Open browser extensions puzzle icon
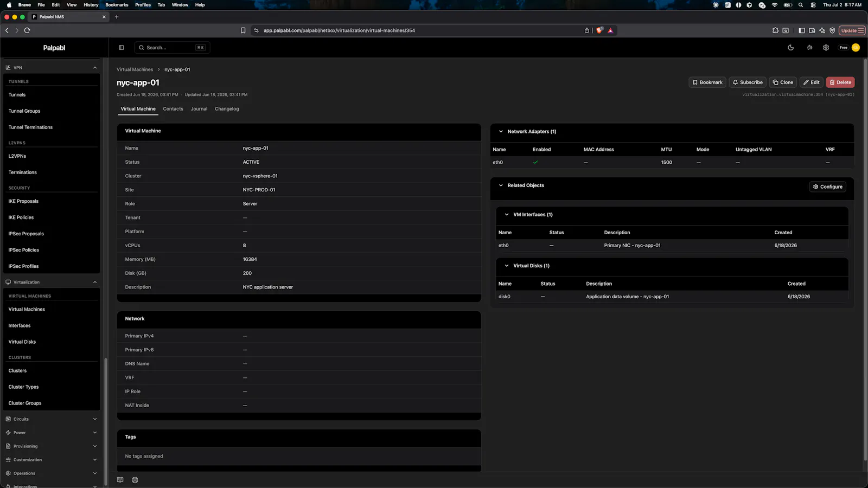The image size is (868, 488). [x=775, y=30]
